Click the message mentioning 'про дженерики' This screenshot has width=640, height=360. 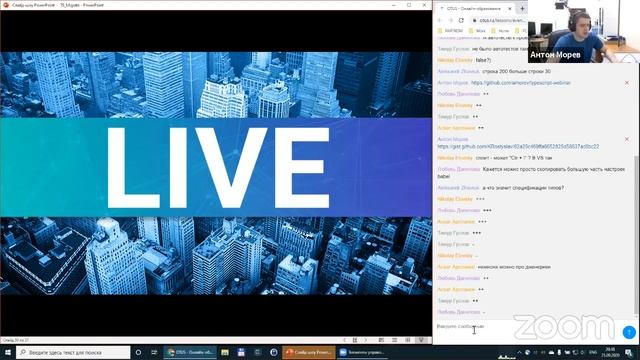(514, 267)
